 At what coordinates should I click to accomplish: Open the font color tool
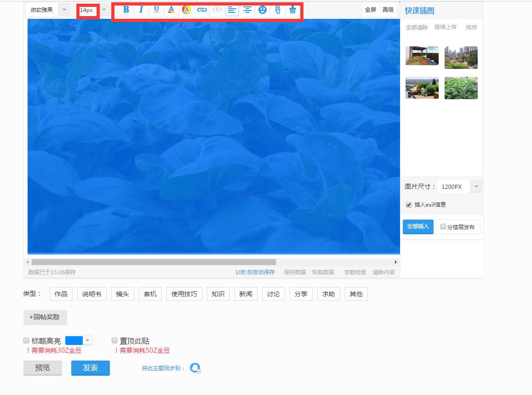coord(172,10)
